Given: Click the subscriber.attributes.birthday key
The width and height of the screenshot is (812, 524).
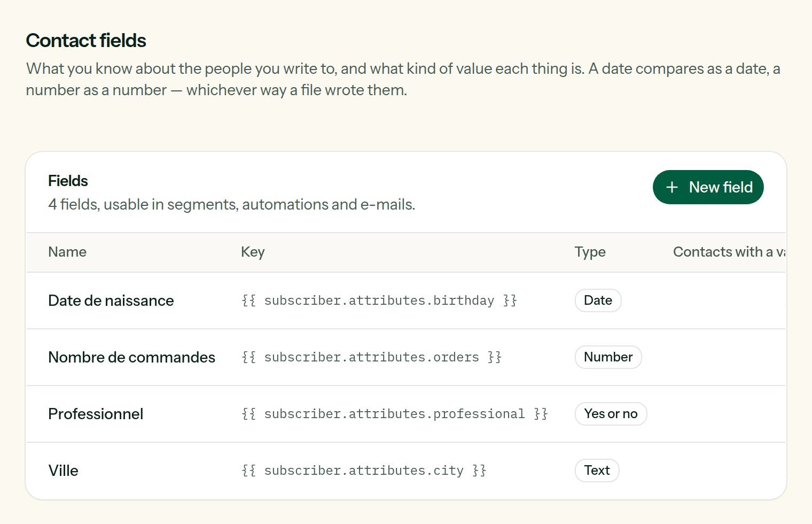Looking at the screenshot, I should coord(379,300).
